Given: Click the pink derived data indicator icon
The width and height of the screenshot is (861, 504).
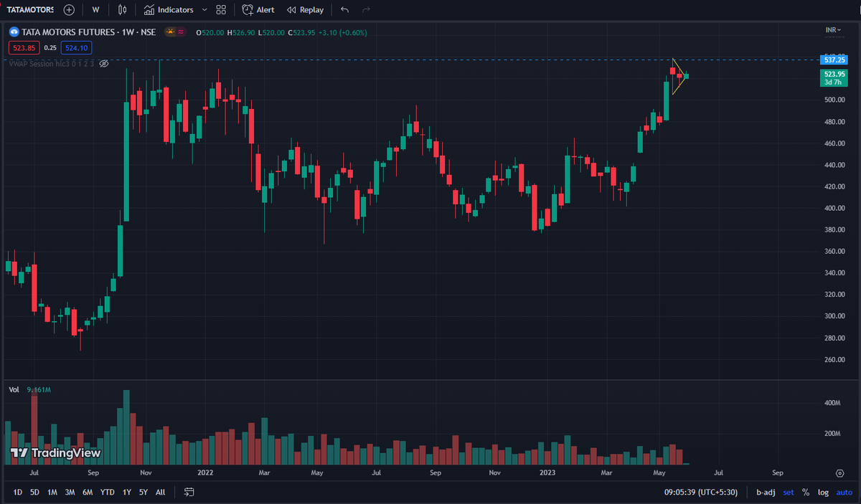Looking at the screenshot, I should (x=182, y=32).
